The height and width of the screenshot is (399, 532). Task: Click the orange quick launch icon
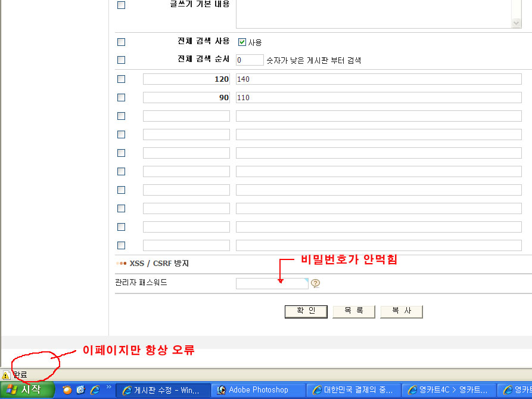pos(67,390)
